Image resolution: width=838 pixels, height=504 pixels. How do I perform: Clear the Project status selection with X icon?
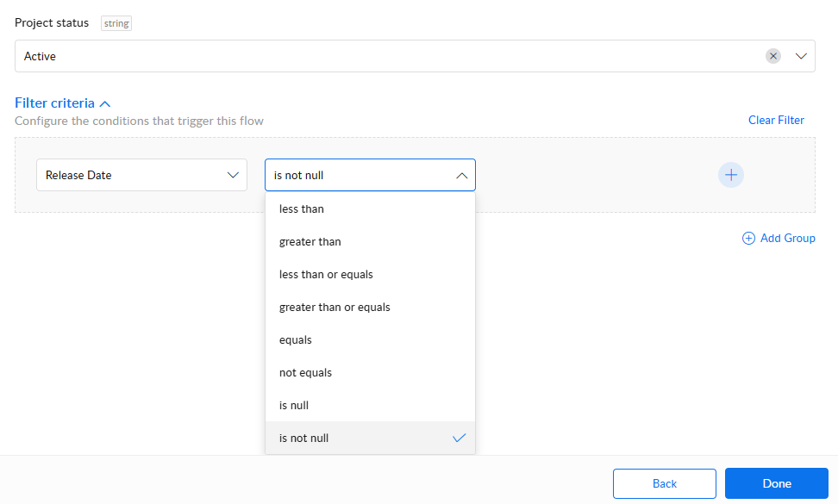[773, 56]
